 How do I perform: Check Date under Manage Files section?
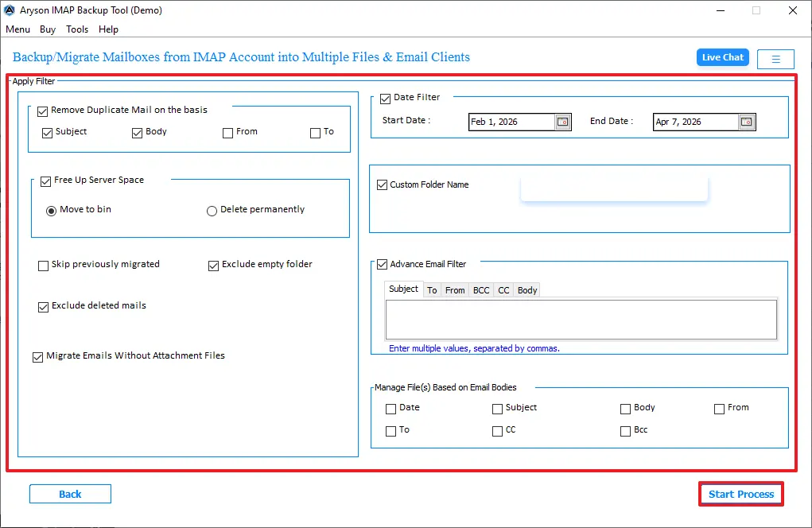391,409
